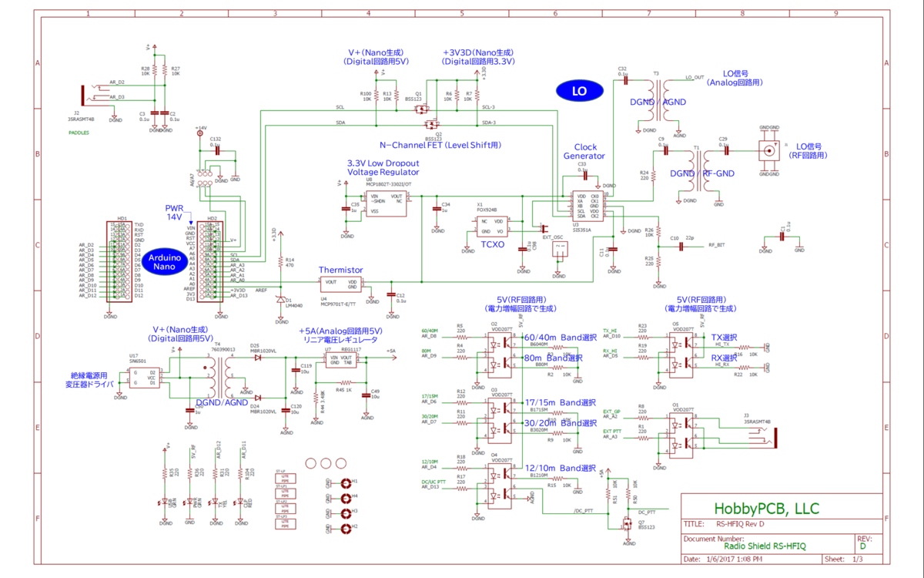Click the LO signal RF coaxial connector
Screen dimensions: 924x578
[x=768, y=150]
